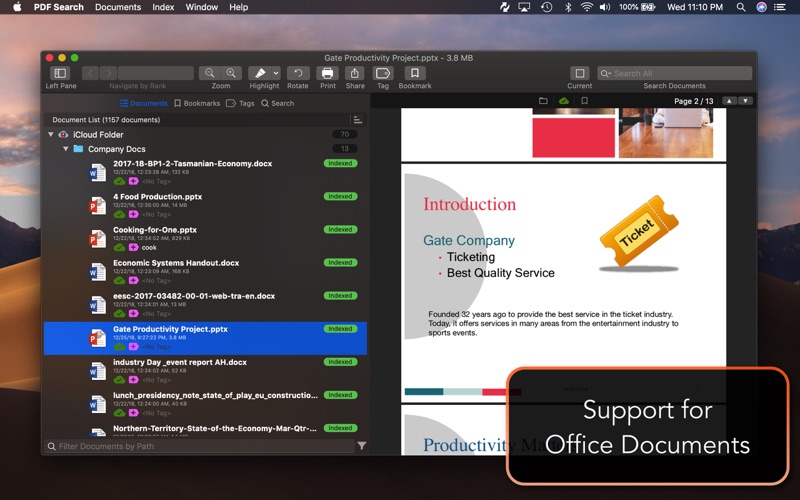Click the Word icon of Tasmanian-Economy.docx

(x=97, y=172)
